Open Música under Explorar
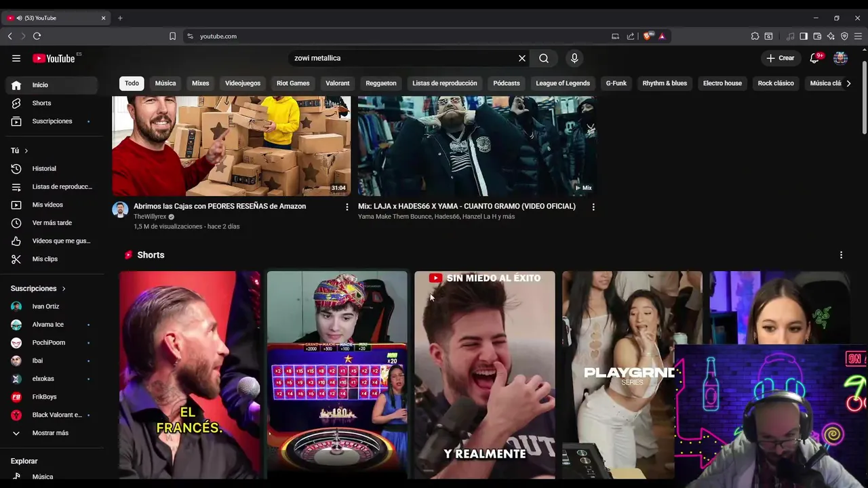 (x=52, y=476)
